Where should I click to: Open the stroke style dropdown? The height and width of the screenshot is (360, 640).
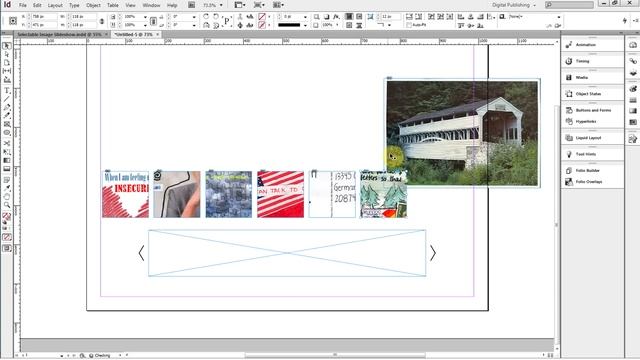tap(305, 25)
